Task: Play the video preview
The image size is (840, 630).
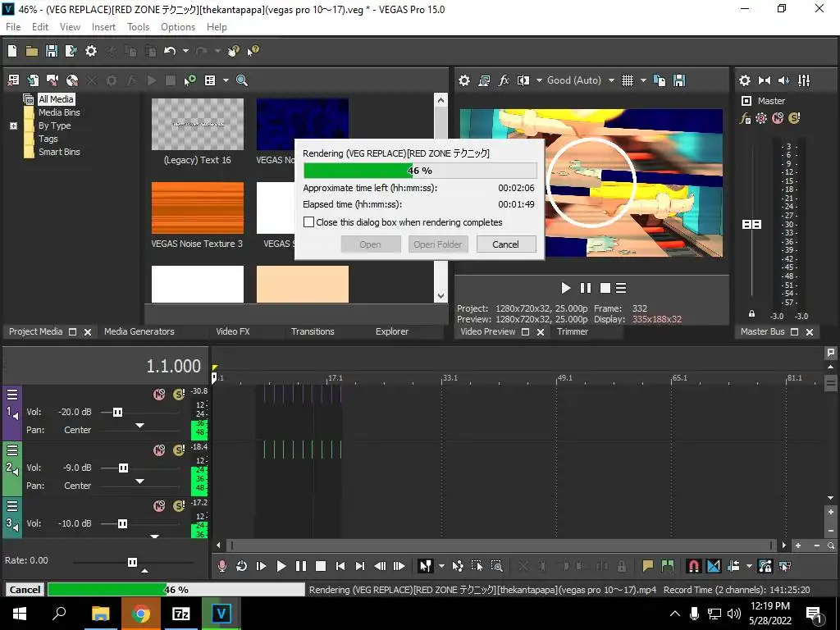Action: (566, 288)
